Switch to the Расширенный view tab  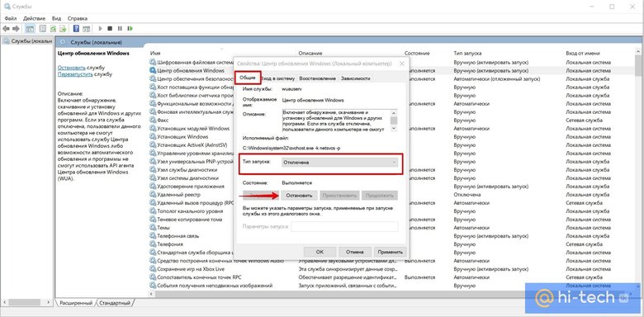point(76,303)
